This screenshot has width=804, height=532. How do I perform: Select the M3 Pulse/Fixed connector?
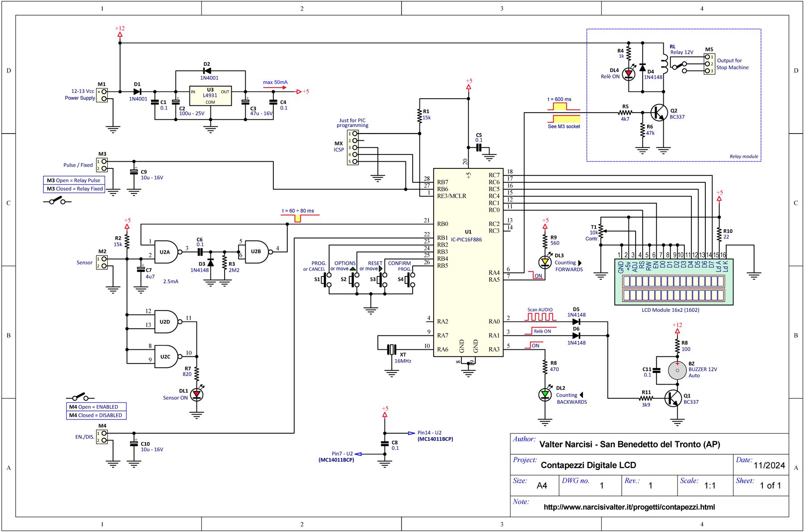point(102,165)
